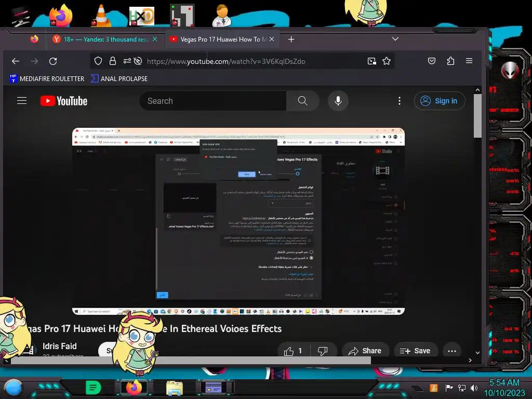Click the network icon in the system tray

[x=462, y=388]
